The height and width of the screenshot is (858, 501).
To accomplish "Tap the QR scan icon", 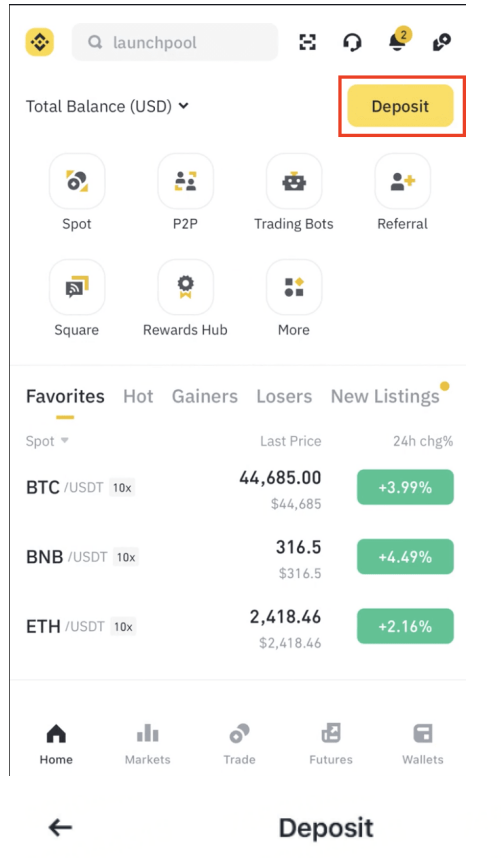I will [307, 42].
